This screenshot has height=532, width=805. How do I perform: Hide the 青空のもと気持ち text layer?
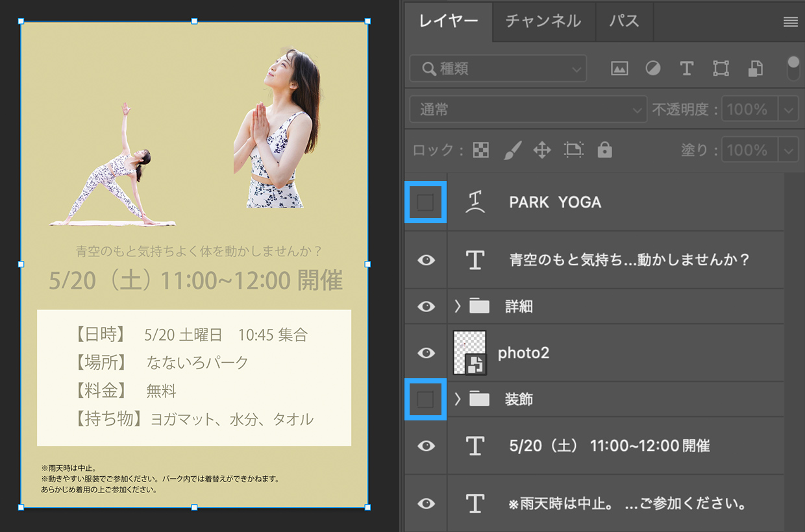426,260
